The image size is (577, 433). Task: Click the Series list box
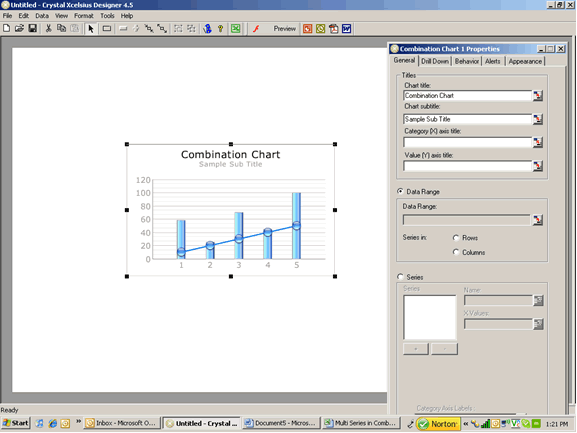click(429, 317)
